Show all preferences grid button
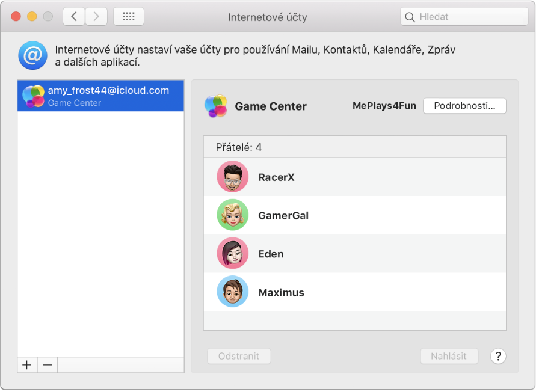The image size is (536, 392). 129,16
